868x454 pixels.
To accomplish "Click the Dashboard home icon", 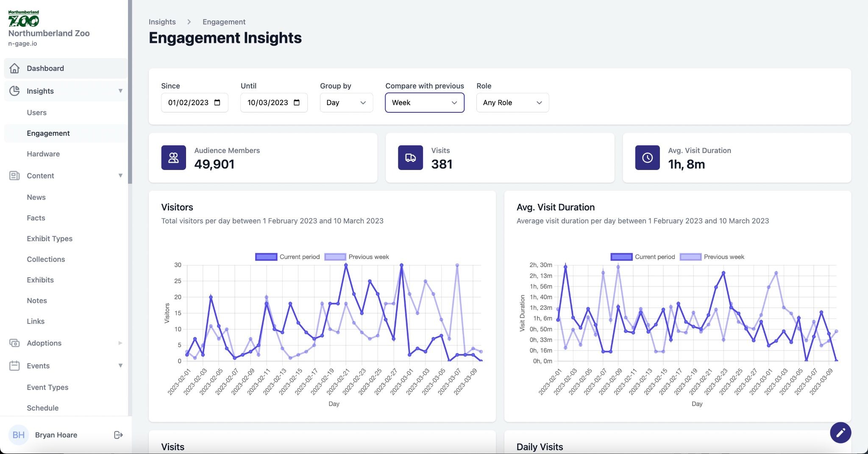I will (x=14, y=68).
